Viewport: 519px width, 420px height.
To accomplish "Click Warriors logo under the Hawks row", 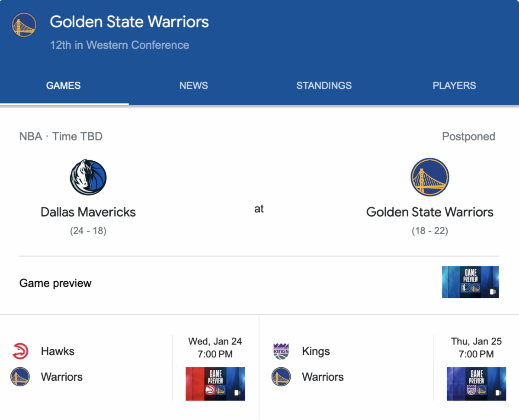I will [20, 377].
